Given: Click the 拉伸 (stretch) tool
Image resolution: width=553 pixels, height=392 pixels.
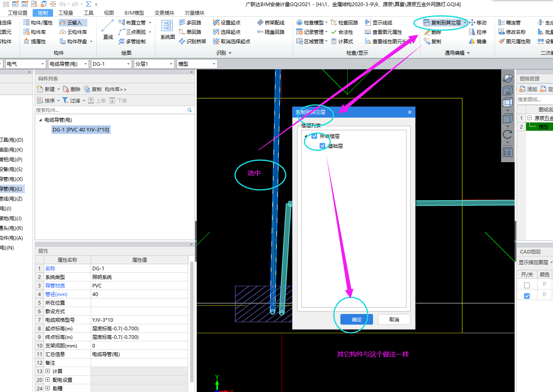Looking at the screenshot, I should point(477,32).
